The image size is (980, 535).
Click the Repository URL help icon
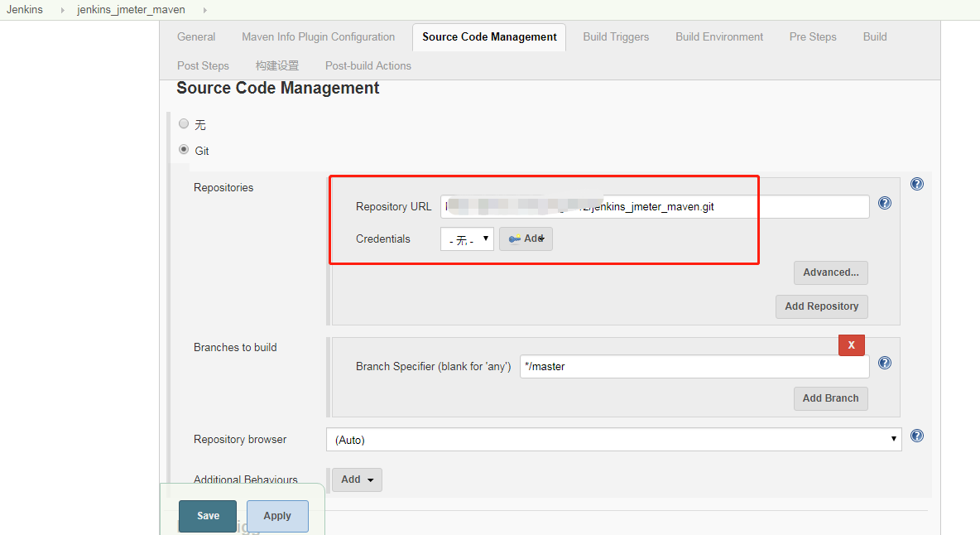click(x=885, y=203)
